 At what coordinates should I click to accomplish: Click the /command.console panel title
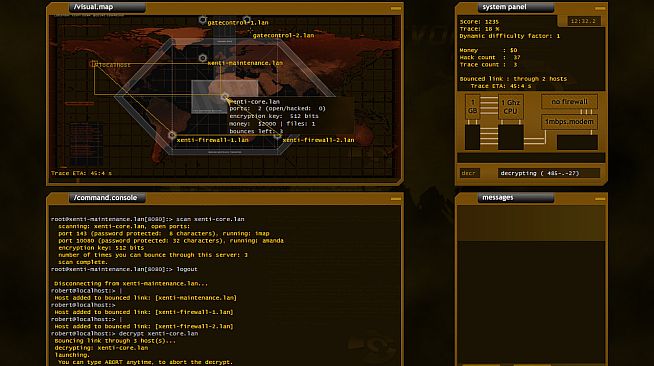click(x=105, y=198)
